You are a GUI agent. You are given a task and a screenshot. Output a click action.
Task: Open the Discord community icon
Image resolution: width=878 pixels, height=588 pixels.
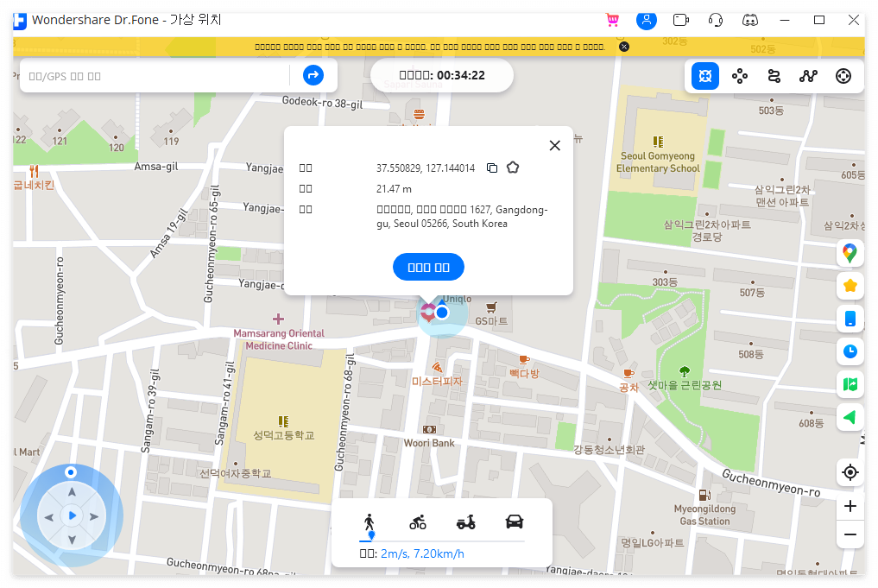point(749,20)
